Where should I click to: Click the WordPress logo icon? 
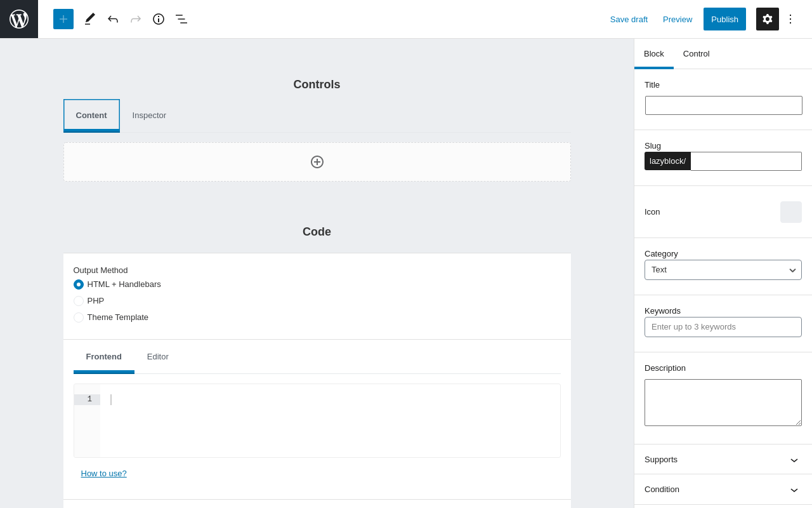coord(19,19)
